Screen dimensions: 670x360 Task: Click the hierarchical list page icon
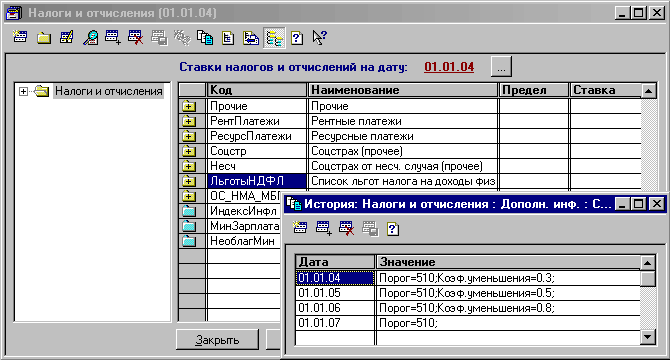228,38
